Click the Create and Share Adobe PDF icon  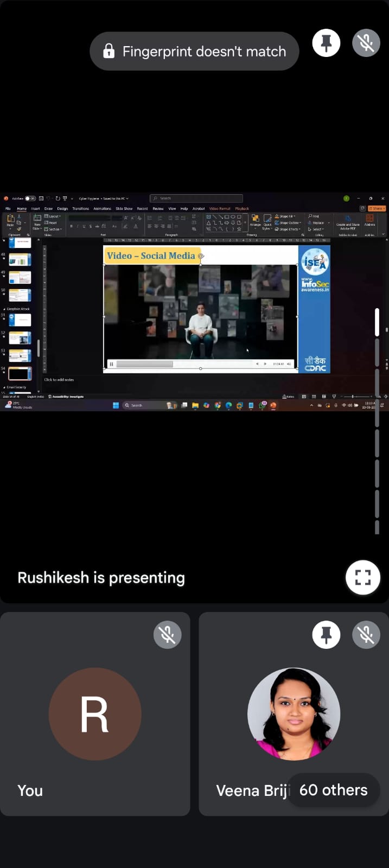click(x=348, y=221)
